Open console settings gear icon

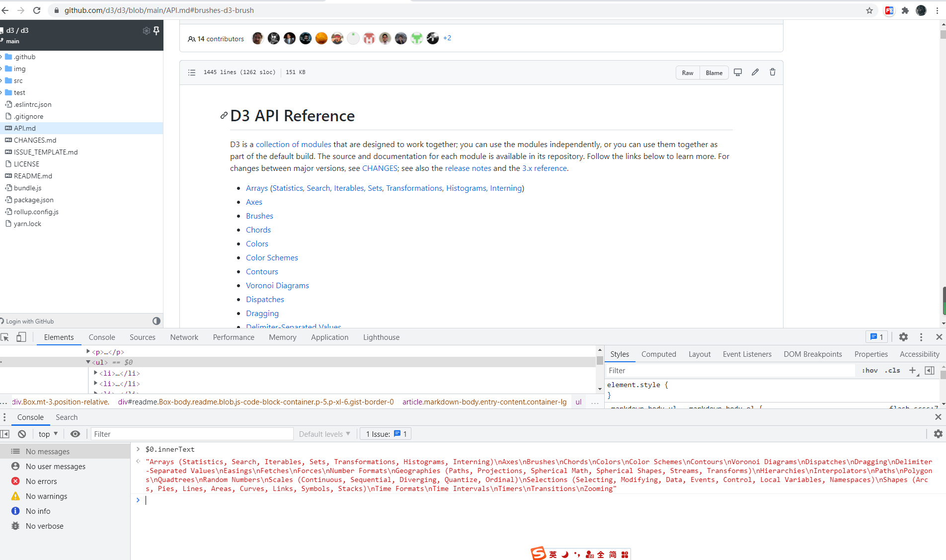pos(938,434)
